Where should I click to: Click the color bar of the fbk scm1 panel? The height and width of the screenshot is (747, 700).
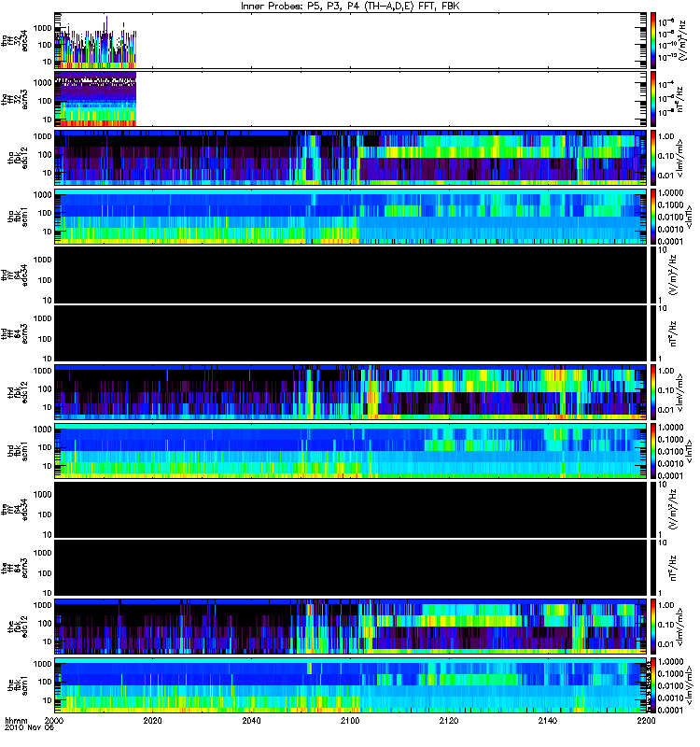click(x=653, y=685)
